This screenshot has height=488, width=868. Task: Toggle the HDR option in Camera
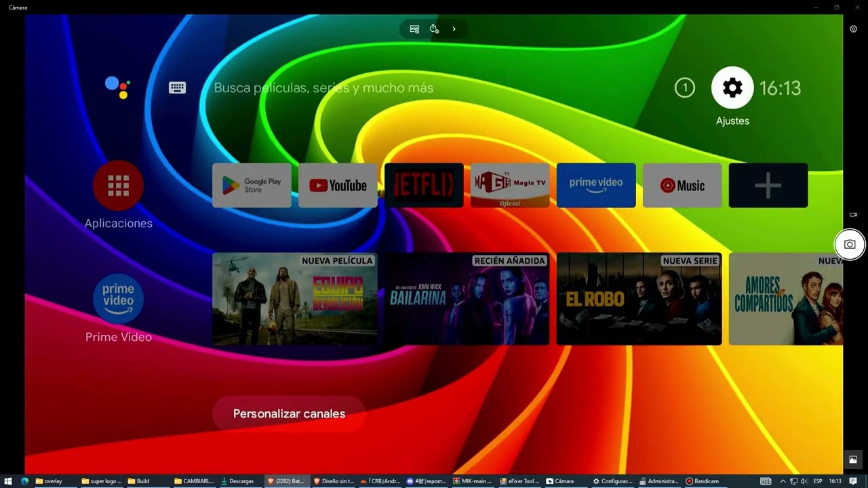coord(414,29)
